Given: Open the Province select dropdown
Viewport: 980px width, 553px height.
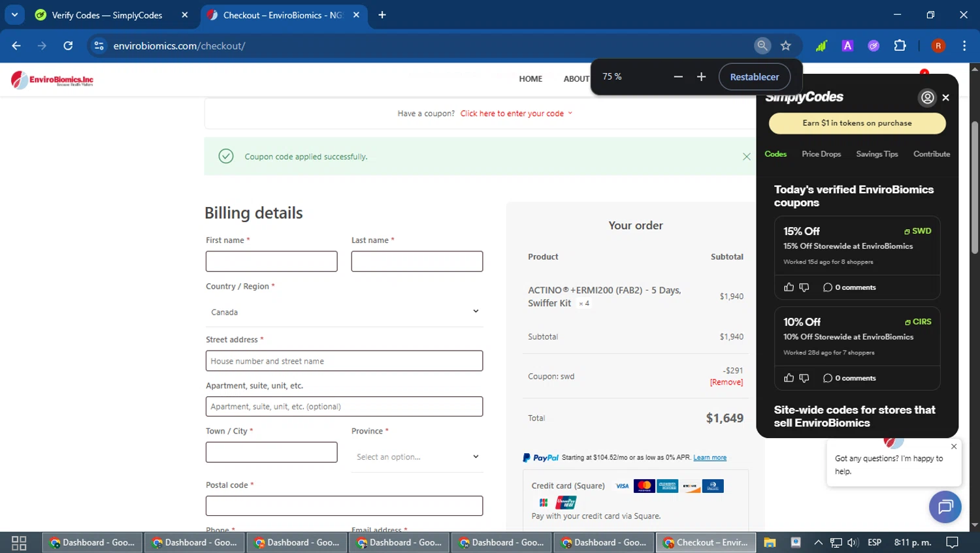Looking at the screenshot, I should (x=417, y=457).
